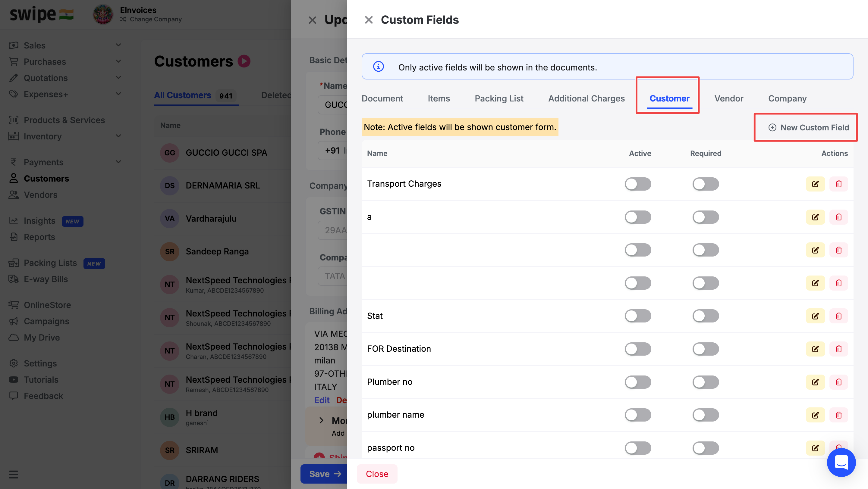Open Tutorials in the sidebar
The height and width of the screenshot is (489, 868).
coord(41,380)
